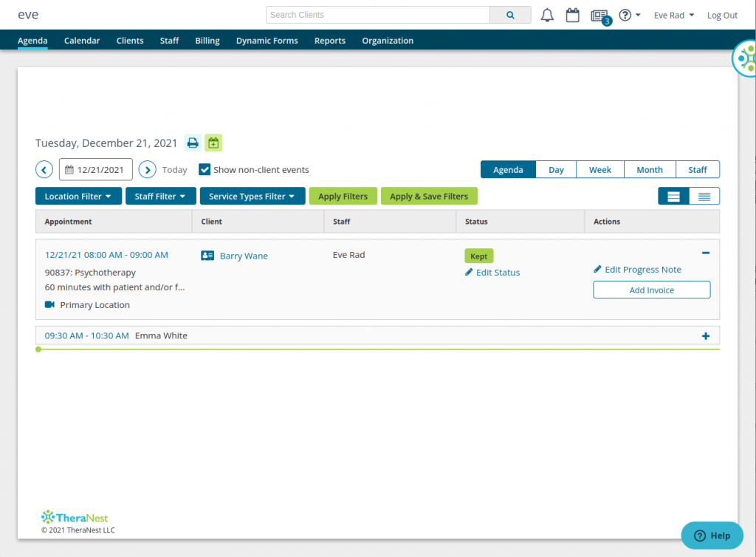Click the video camera icon by Primary Location
The image size is (756, 557).
click(x=49, y=304)
